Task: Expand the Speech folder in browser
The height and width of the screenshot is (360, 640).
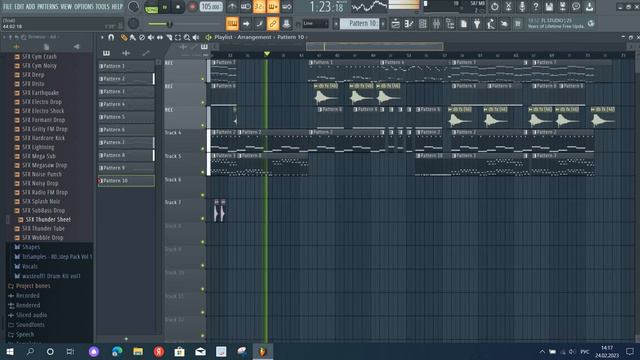Action: pos(25,334)
